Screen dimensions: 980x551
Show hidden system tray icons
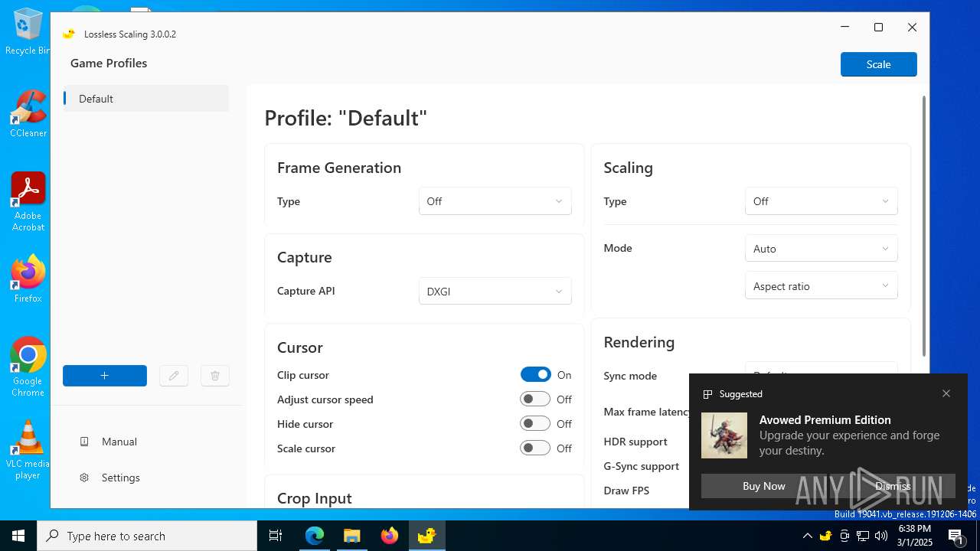(x=807, y=536)
